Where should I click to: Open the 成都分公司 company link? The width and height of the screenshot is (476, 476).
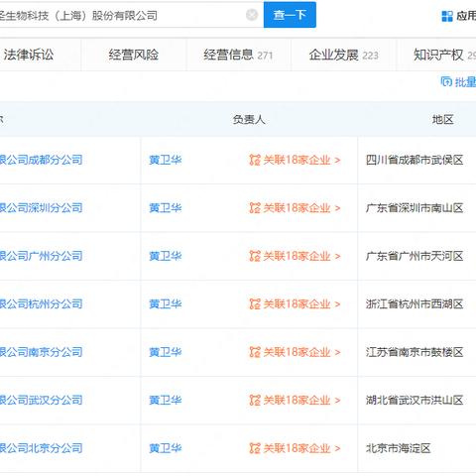pos(41,160)
